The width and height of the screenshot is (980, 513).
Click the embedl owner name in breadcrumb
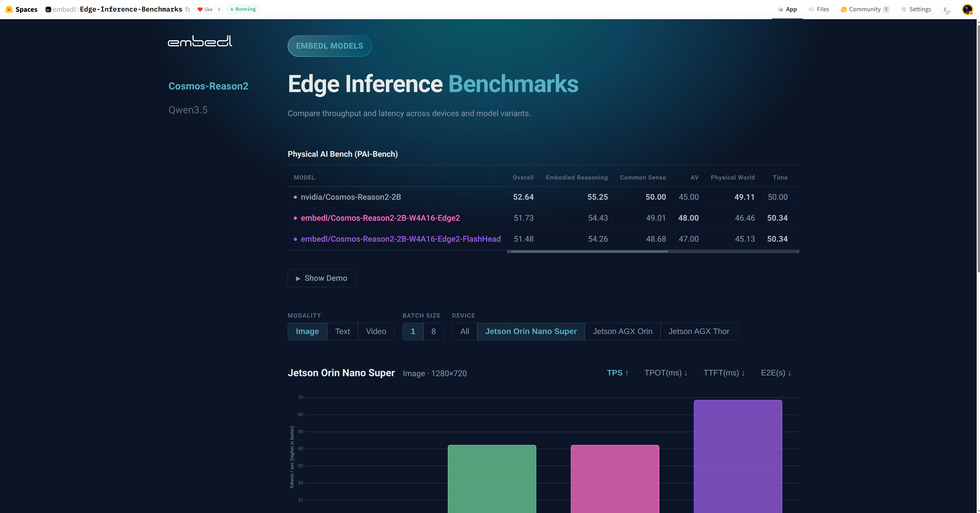[x=64, y=9]
